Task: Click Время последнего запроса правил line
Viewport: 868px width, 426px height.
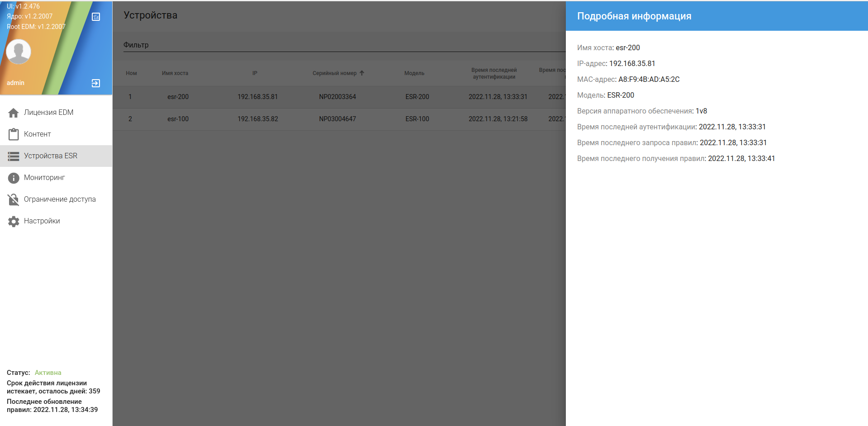Action: click(672, 143)
